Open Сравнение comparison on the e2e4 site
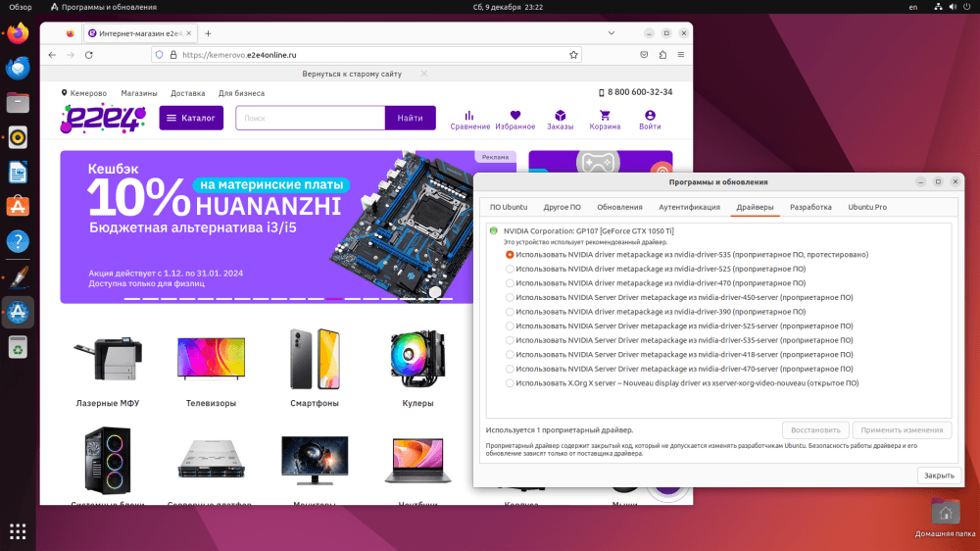This screenshot has height=551, width=980. click(x=469, y=120)
